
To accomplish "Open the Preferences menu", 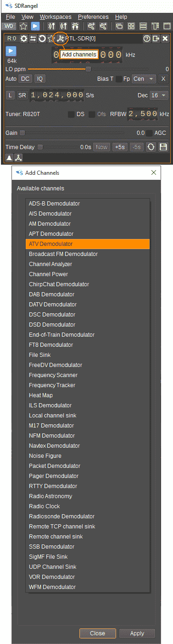I will [x=93, y=17].
